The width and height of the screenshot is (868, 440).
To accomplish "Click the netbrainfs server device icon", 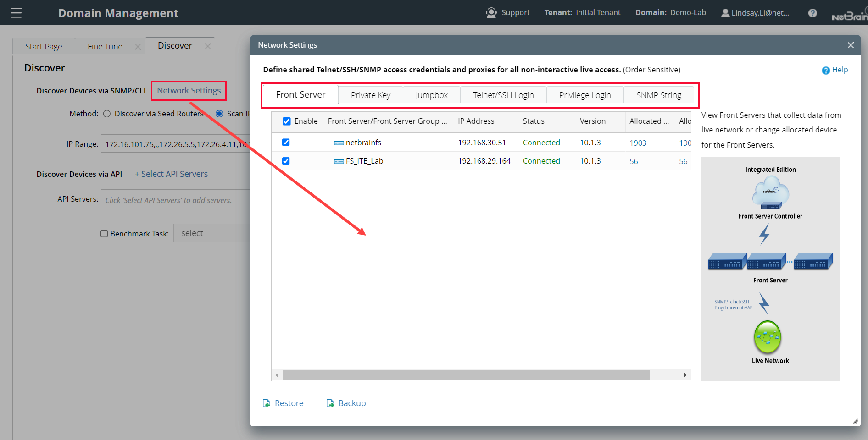I will point(339,143).
